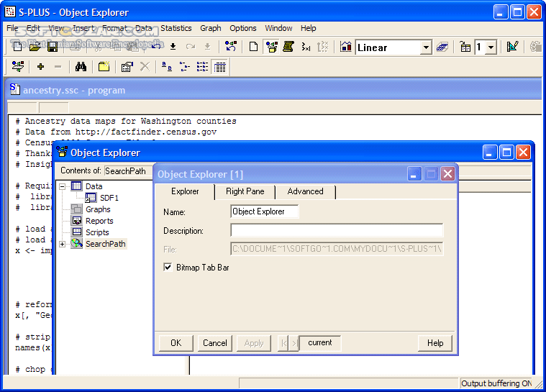Click the Find binoculars icon in toolbar

[81, 67]
